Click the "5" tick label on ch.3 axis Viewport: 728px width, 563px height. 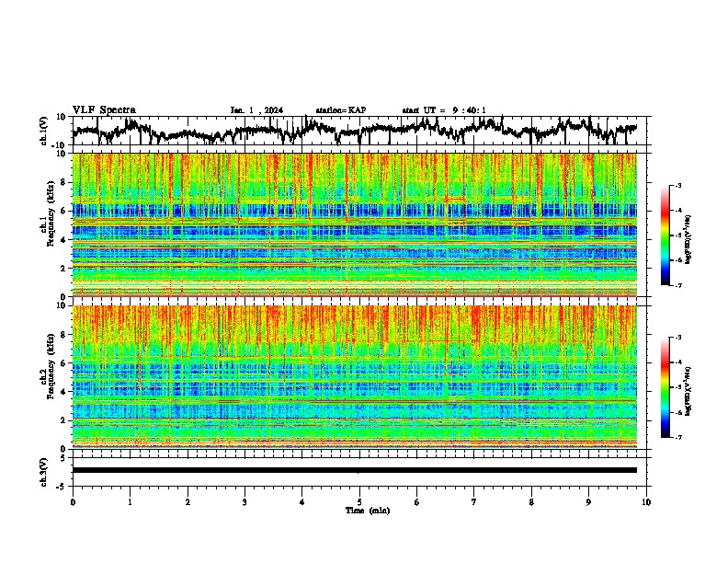pos(63,458)
